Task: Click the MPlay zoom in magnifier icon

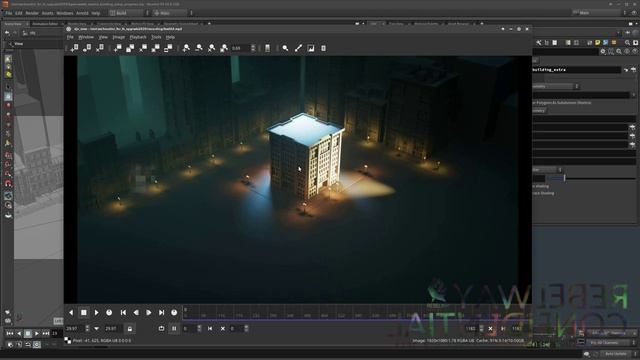Action: [186, 48]
